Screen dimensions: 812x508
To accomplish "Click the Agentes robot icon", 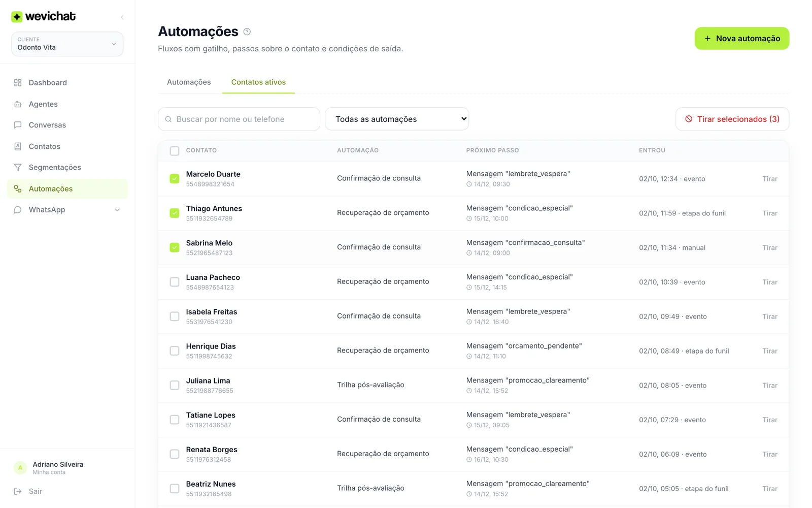I will pos(18,104).
